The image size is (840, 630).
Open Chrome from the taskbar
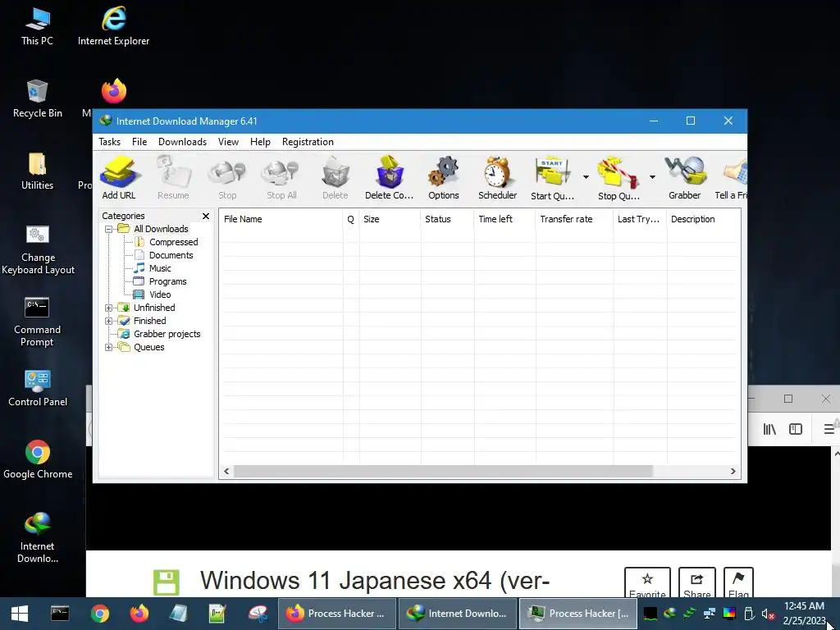point(99,614)
